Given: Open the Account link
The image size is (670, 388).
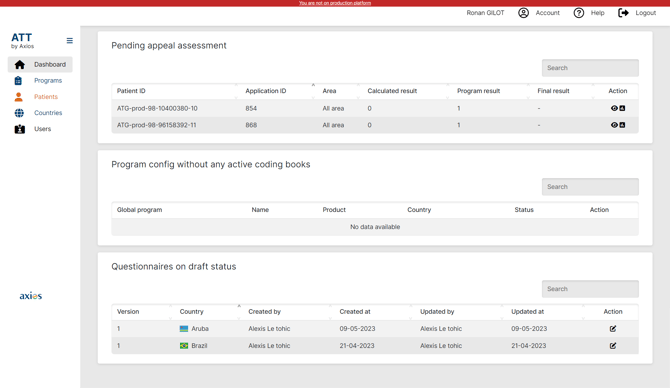Looking at the screenshot, I should pos(547,13).
